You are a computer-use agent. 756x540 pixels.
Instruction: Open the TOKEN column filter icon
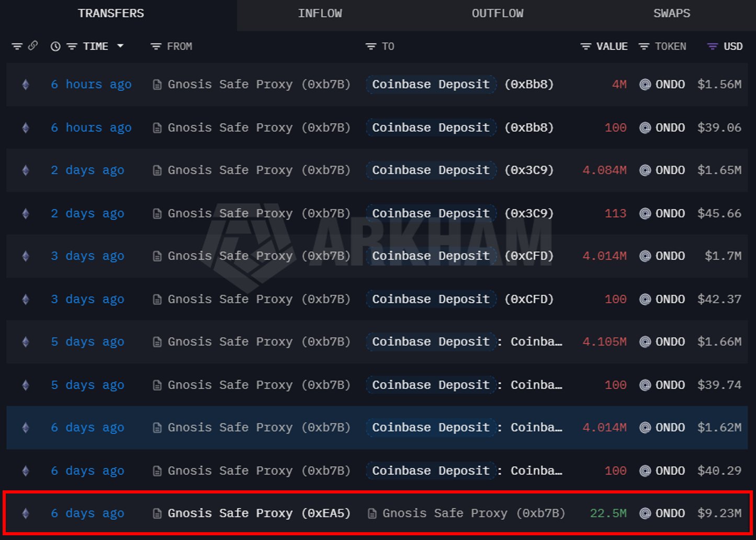coord(644,47)
